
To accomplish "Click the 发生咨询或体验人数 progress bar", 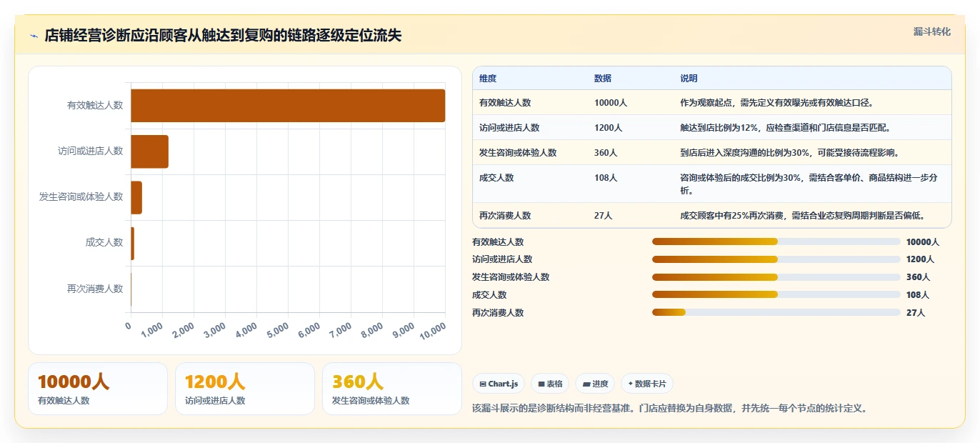I will coord(776,277).
